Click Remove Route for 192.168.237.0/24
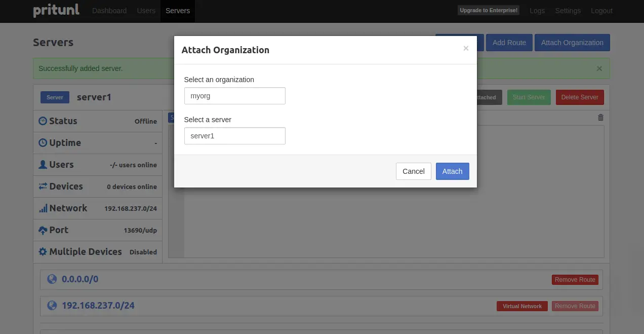The width and height of the screenshot is (644, 334). [x=575, y=306]
